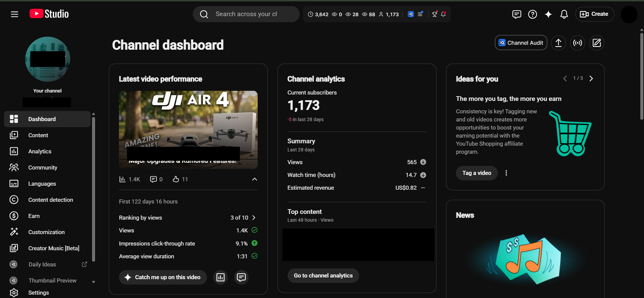Click the sparkle icon in the header
644x298 pixels.
[x=548, y=14]
